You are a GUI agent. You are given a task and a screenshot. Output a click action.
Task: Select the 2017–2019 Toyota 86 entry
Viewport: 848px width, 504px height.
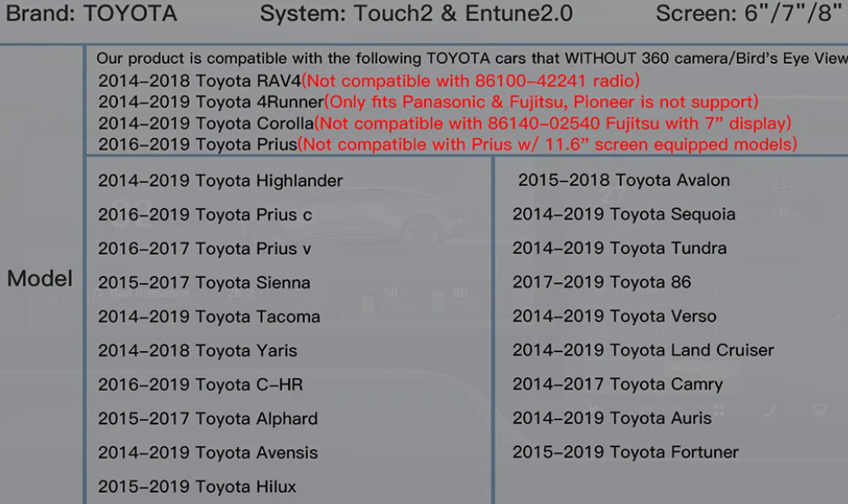pos(602,282)
